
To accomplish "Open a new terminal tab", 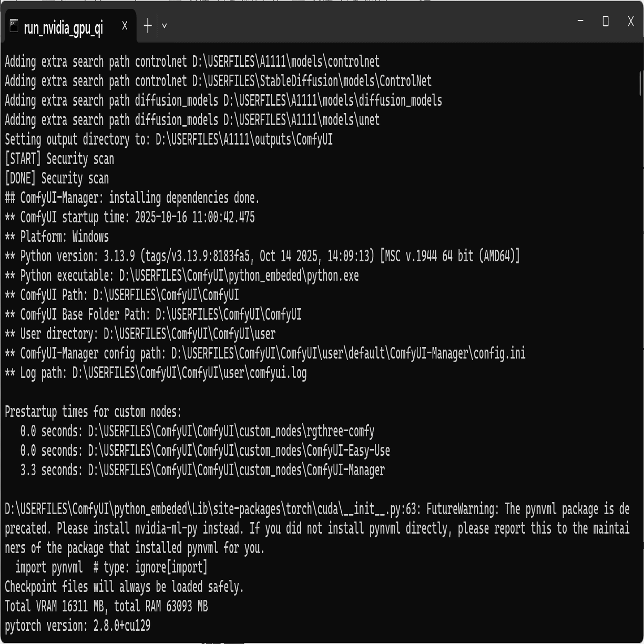I will [148, 25].
